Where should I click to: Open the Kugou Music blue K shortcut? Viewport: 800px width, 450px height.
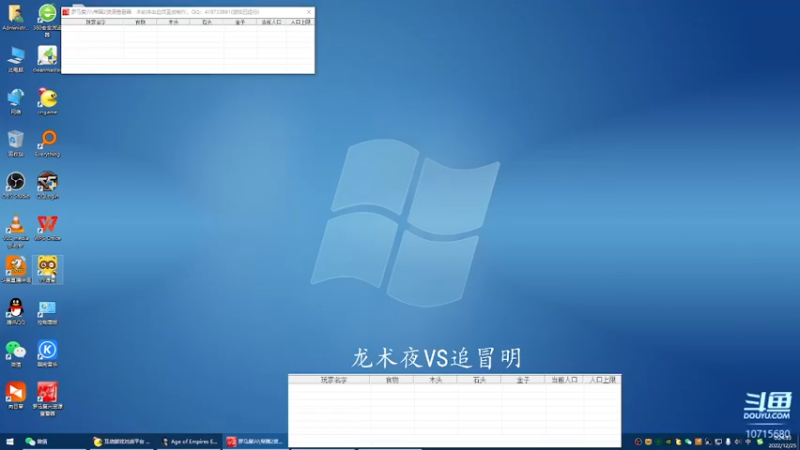47,354
